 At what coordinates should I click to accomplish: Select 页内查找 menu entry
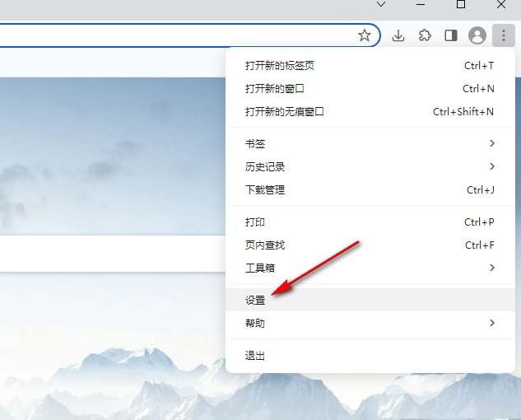[370, 245]
